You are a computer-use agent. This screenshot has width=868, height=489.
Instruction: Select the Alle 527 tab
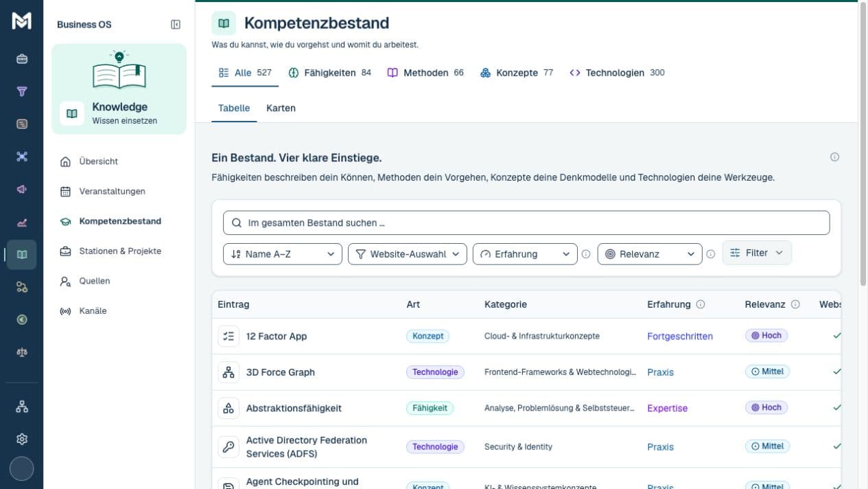pyautogui.click(x=245, y=73)
